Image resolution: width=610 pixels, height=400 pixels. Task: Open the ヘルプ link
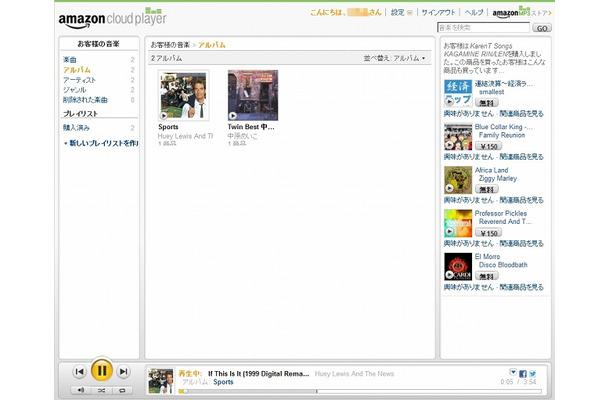pos(474,12)
